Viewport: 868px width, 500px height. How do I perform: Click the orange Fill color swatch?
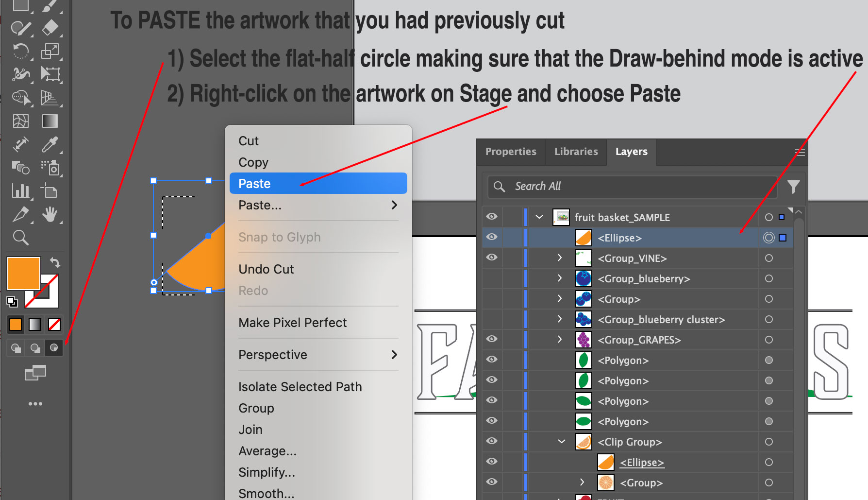coord(23,274)
